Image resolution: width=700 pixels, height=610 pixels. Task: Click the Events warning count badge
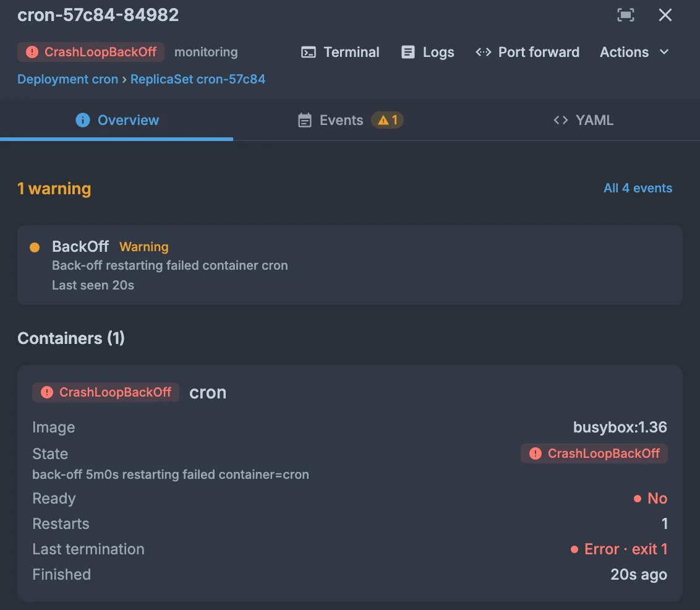coord(388,120)
